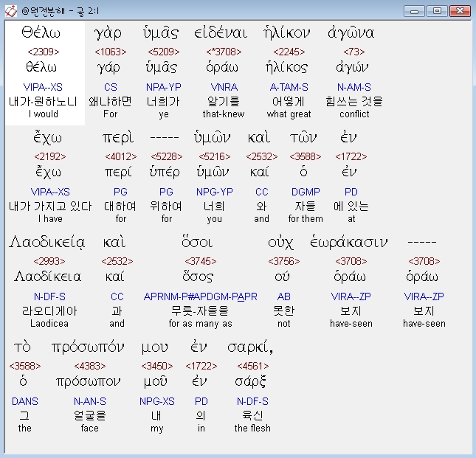The image size is (476, 458).
Task: Click the Greek word σαρκί
Action: pyautogui.click(x=250, y=347)
